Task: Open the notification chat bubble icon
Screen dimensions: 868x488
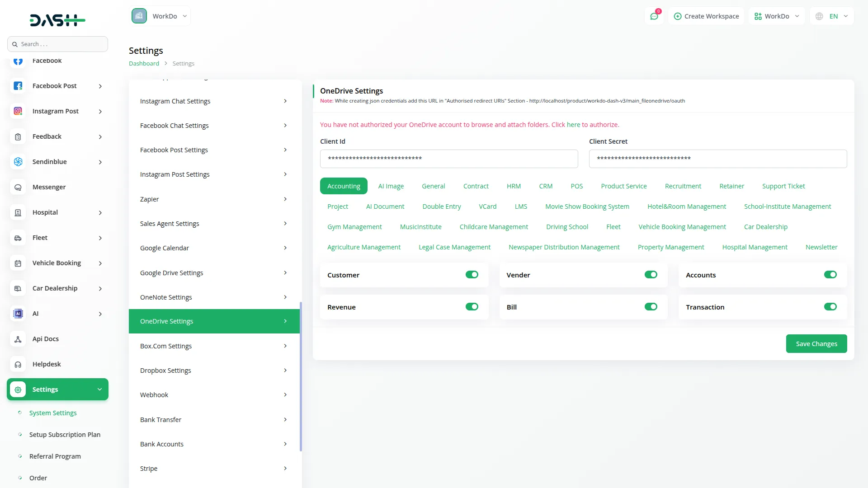Action: 654,16
